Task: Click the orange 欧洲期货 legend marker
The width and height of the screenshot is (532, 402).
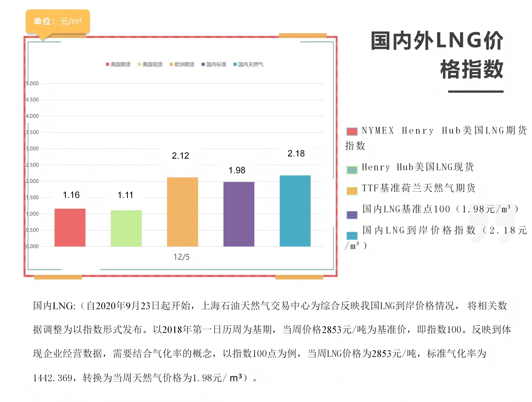Action: coord(171,64)
